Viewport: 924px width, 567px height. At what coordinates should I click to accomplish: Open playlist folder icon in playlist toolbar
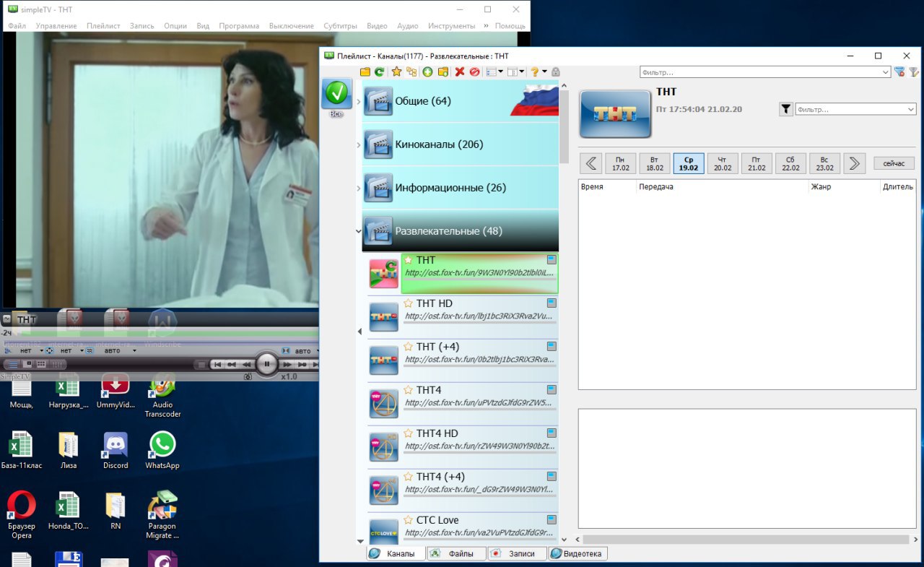pyautogui.click(x=365, y=72)
